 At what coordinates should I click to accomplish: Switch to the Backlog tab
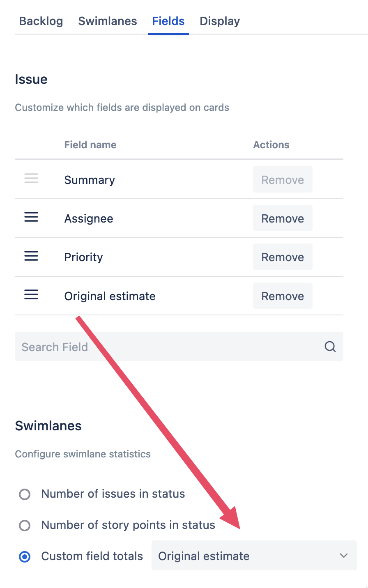pos(41,21)
